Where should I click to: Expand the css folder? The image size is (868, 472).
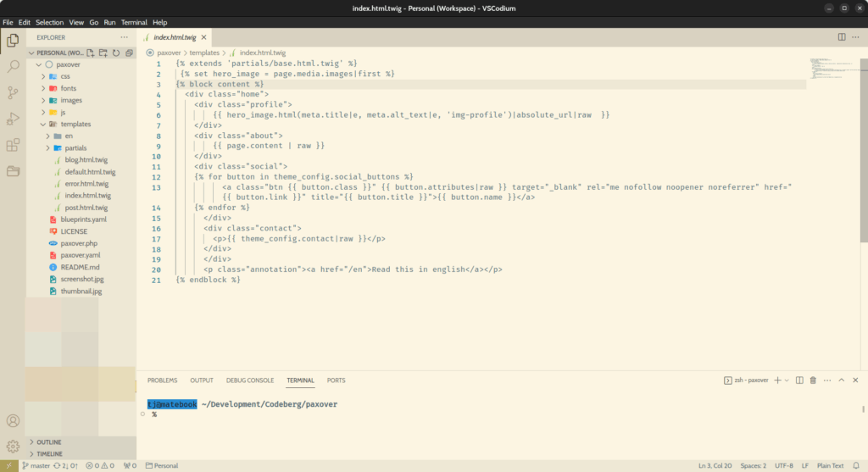click(43, 76)
